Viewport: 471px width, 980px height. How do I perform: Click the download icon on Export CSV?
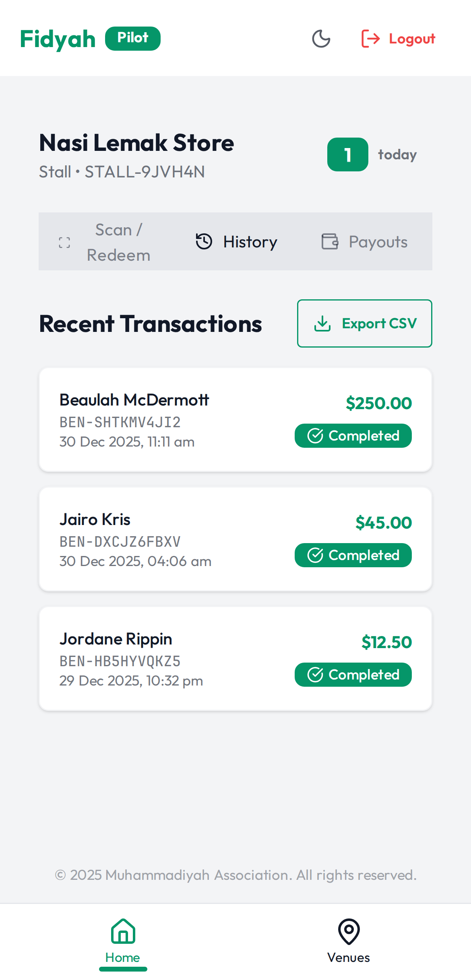323,323
